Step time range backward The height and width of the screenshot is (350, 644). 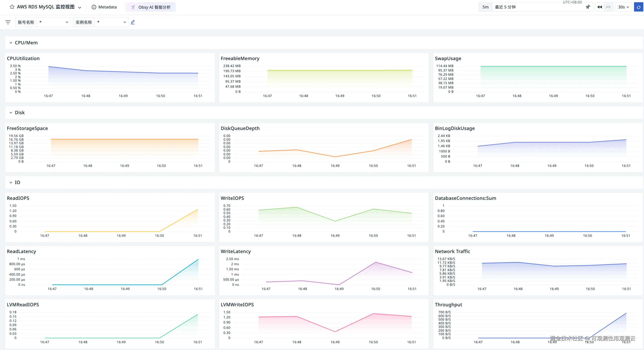pyautogui.click(x=599, y=7)
